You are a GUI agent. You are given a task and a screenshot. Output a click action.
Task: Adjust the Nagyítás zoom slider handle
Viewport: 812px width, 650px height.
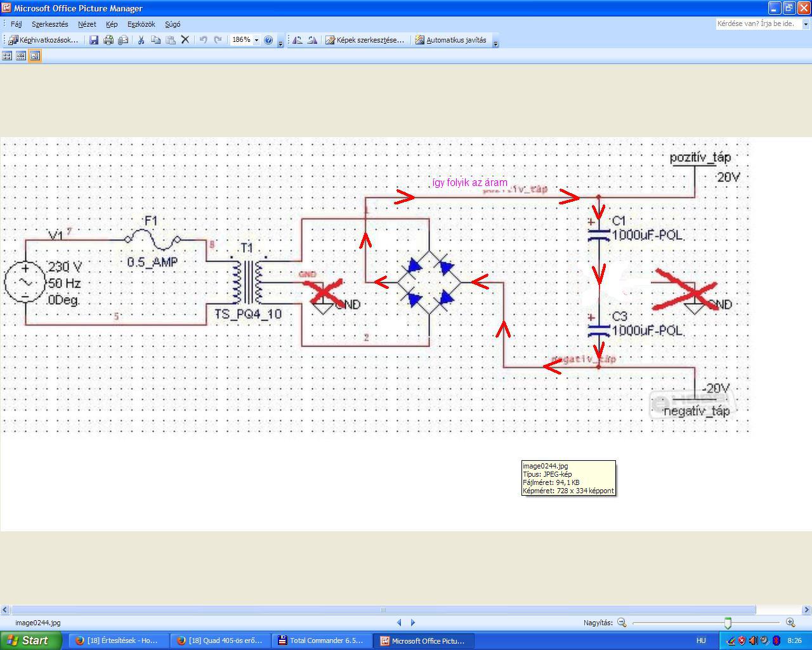coord(728,623)
